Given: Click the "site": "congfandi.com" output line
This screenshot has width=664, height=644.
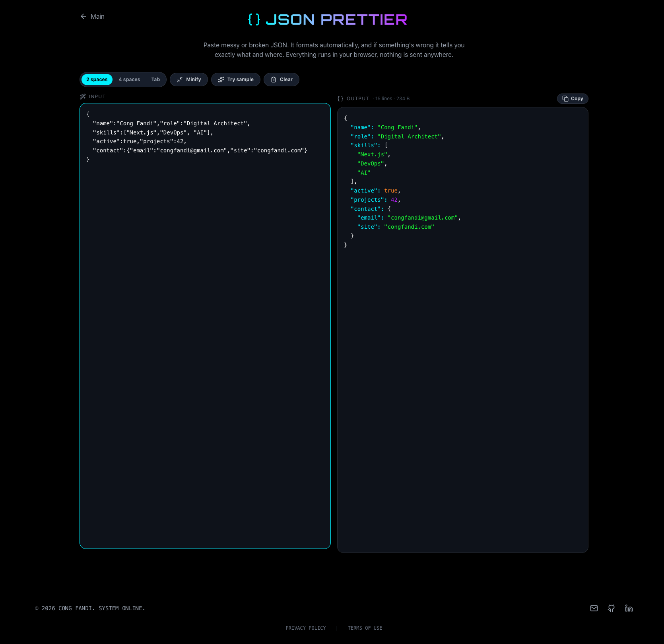Looking at the screenshot, I should [396, 227].
